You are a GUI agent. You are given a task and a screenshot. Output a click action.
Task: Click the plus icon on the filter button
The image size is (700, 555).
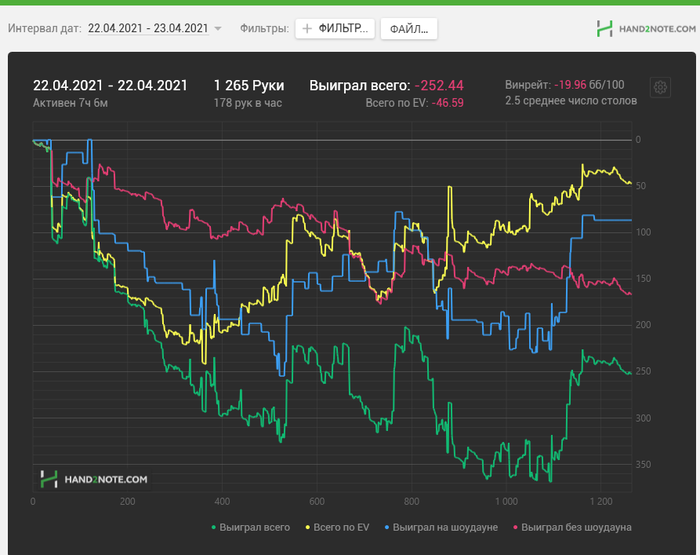307,29
